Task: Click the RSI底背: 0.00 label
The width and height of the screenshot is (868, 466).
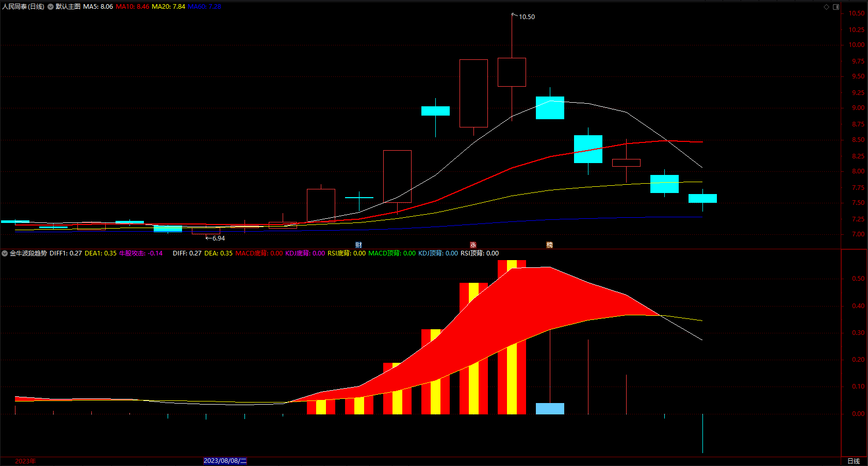Action: pyautogui.click(x=347, y=253)
